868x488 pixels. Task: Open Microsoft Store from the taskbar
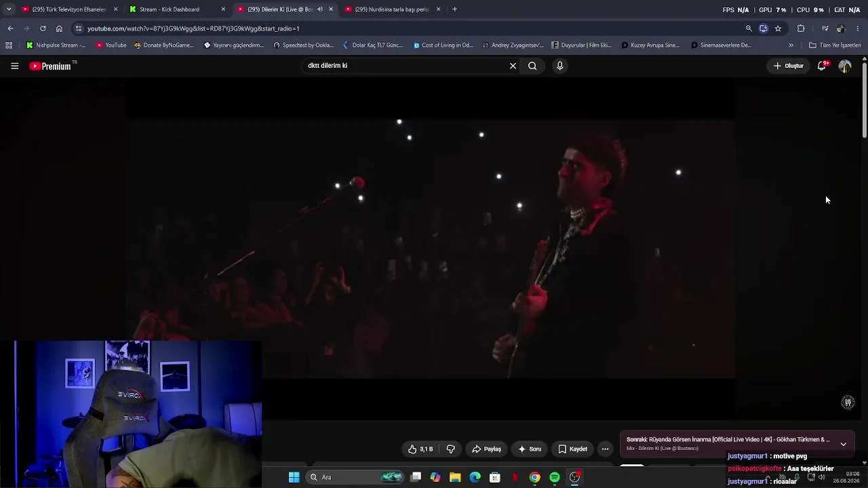click(x=495, y=477)
